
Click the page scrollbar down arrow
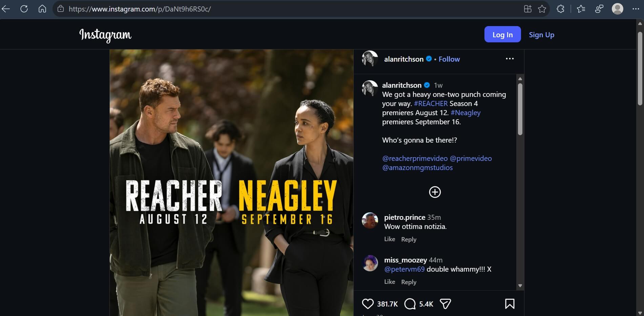pos(640,313)
